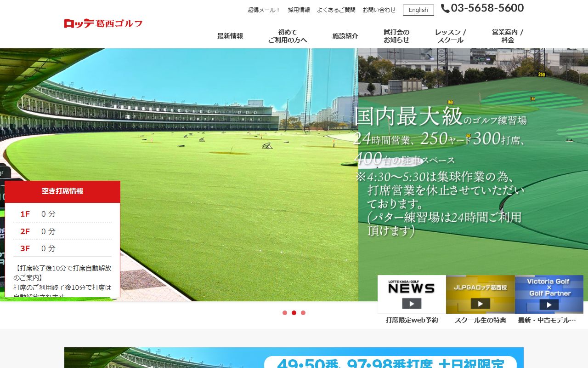Open the レッスン / スクール menu
This screenshot has width=588, height=368.
pyautogui.click(x=451, y=36)
